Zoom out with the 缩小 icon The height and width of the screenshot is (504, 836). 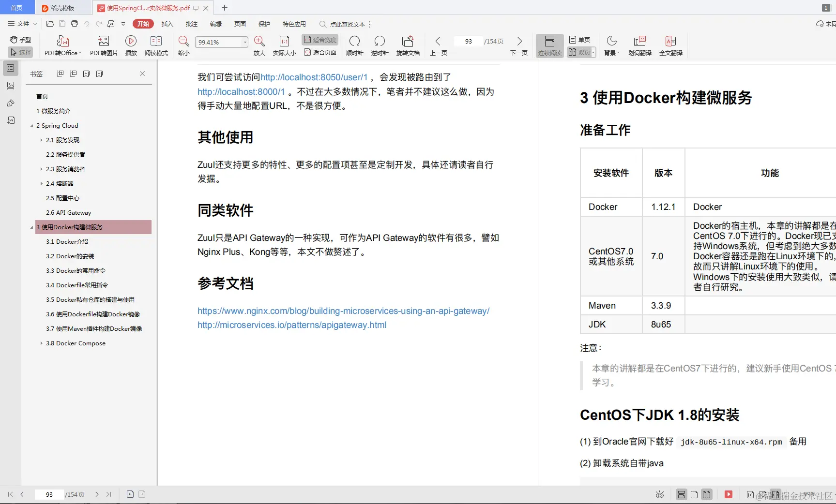point(183,45)
